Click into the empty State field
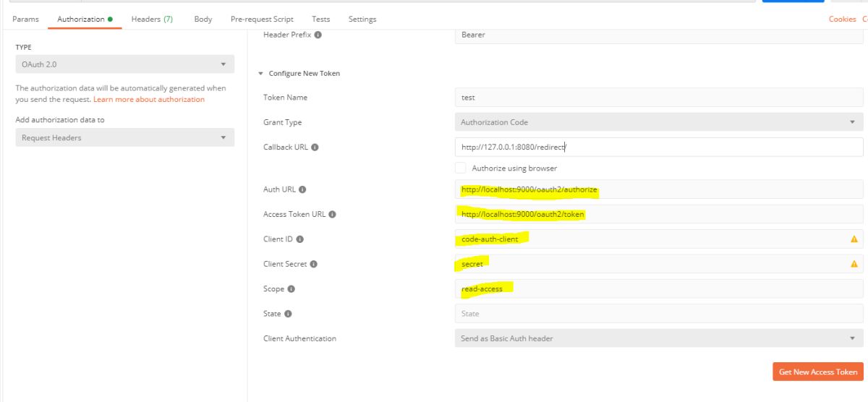 pos(659,314)
